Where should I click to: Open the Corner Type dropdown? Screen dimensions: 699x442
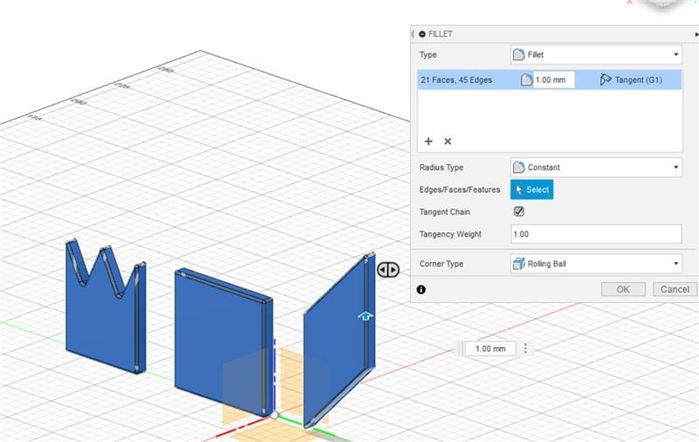coord(596,264)
